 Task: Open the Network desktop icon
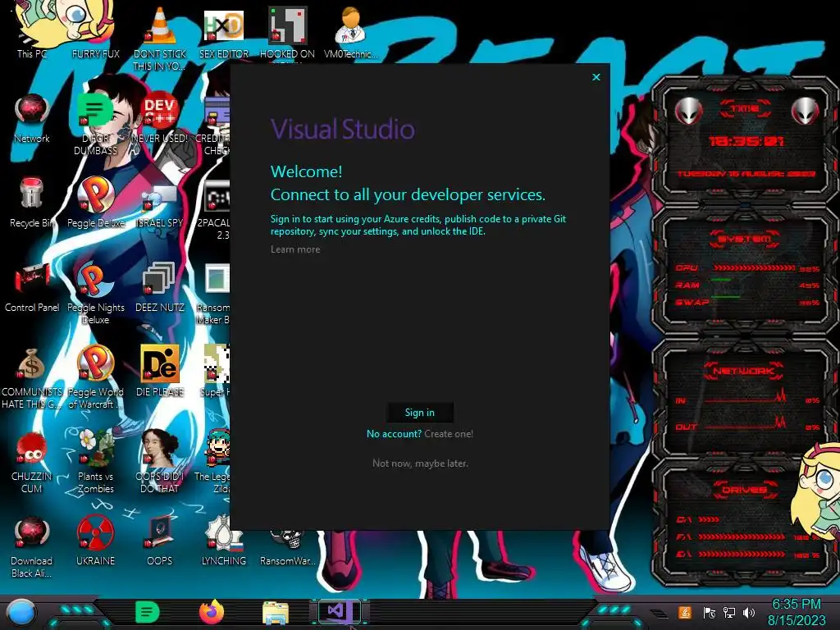click(x=32, y=119)
